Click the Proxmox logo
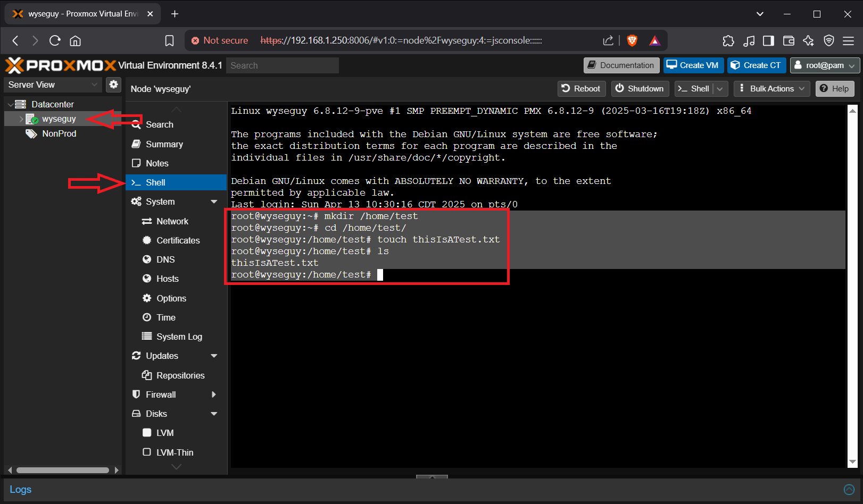 pos(60,65)
